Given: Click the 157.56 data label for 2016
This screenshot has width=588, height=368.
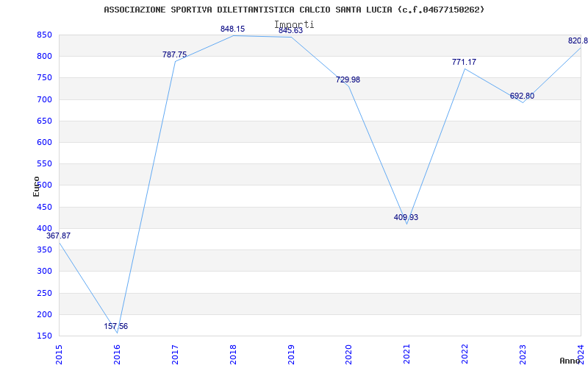Looking at the screenshot, I should pos(116,326).
